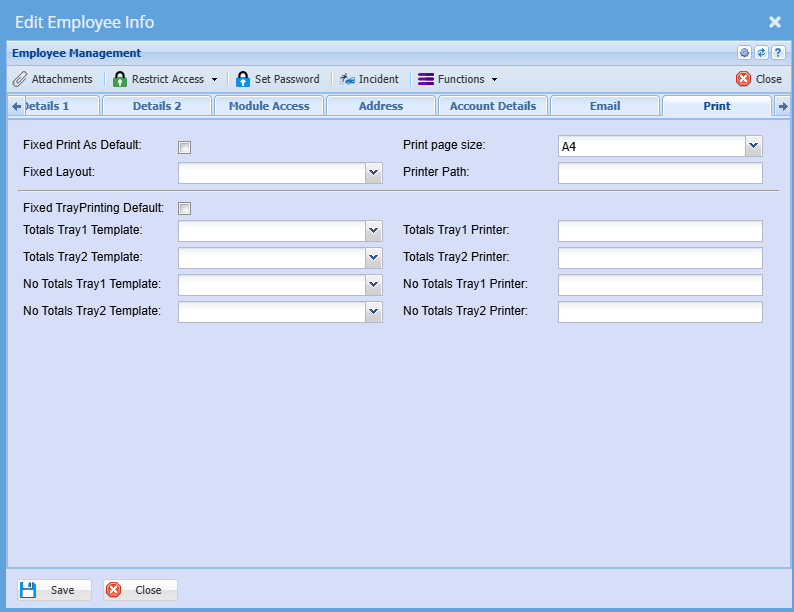Go to the Account Details tab
The image size is (794, 612).
pyautogui.click(x=492, y=106)
